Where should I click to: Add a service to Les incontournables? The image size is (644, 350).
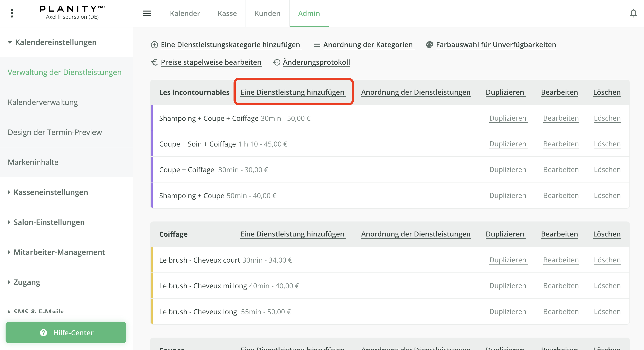[x=293, y=92]
